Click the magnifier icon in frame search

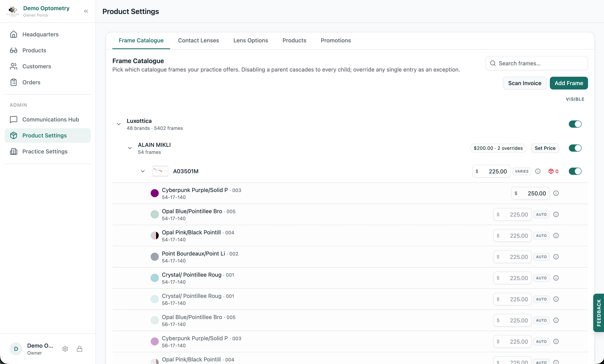(x=493, y=63)
